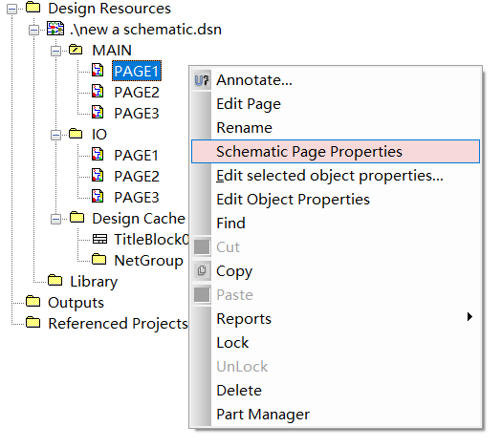Select the Design Resources label
This screenshot has height=448, width=502.
109,9
